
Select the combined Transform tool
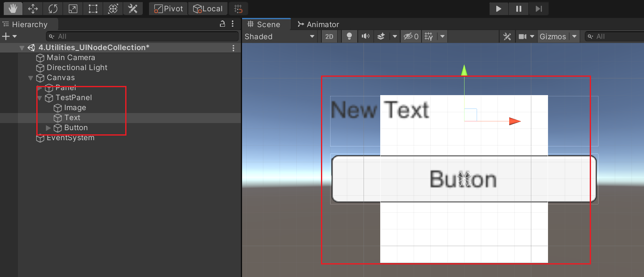point(113,8)
